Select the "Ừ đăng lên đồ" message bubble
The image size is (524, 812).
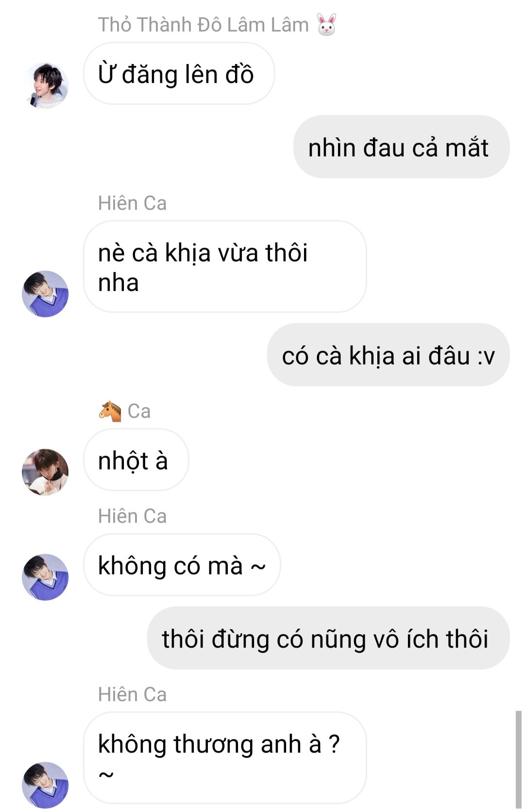pos(179,73)
